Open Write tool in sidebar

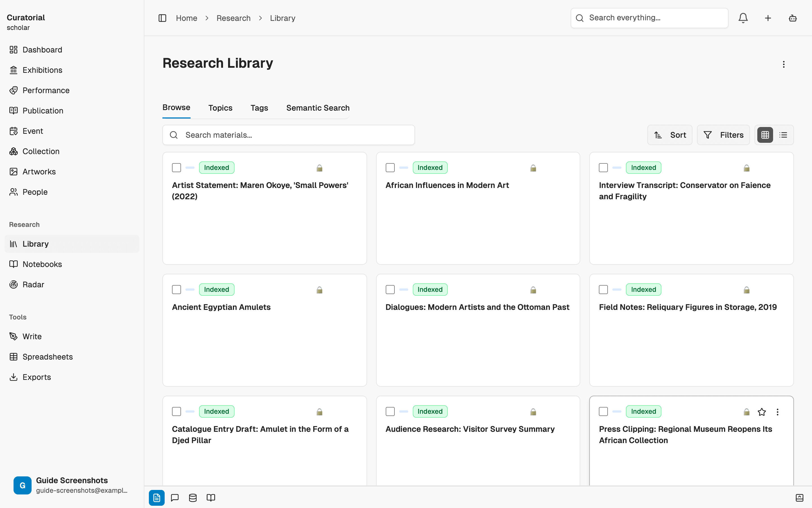[72, 337]
